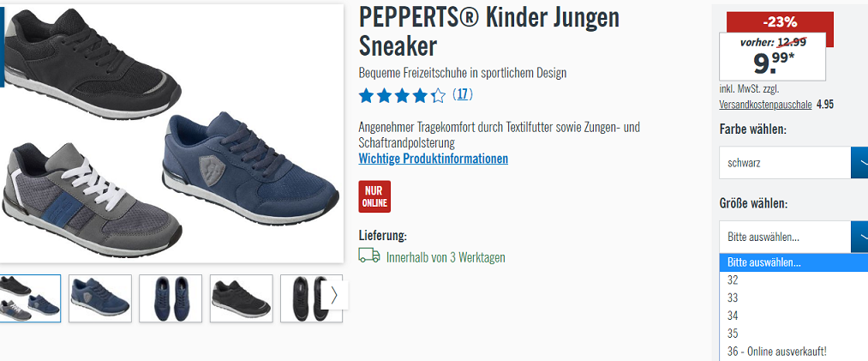Open the Größe wählen dropdown arrow

[x=859, y=237]
